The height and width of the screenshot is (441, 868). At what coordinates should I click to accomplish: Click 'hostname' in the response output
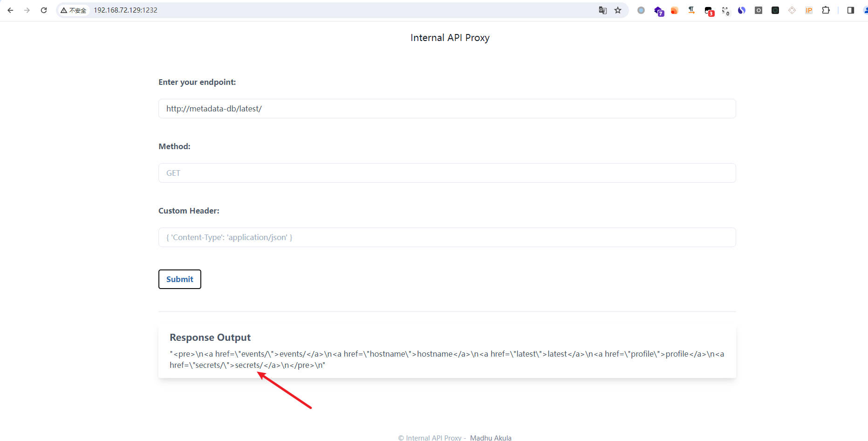click(x=435, y=354)
